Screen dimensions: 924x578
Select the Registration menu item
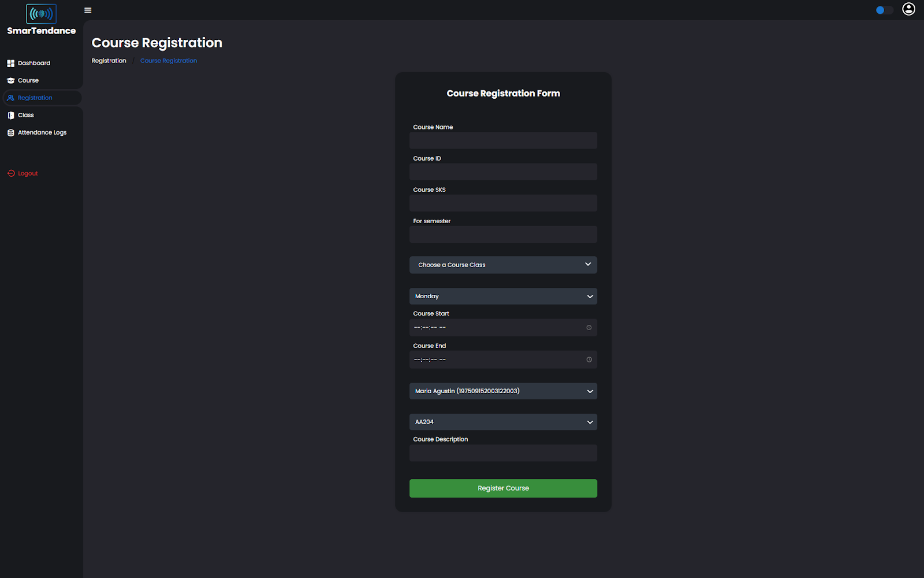pos(42,98)
